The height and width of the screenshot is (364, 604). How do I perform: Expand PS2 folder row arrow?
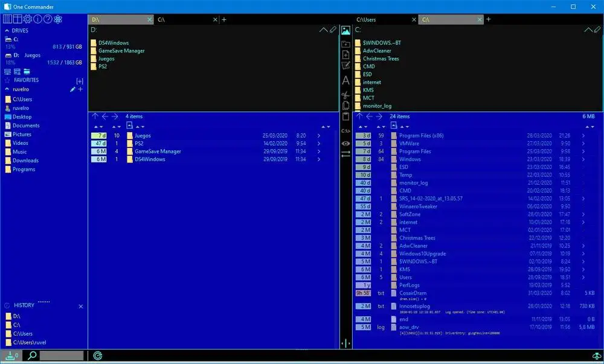[x=319, y=144]
